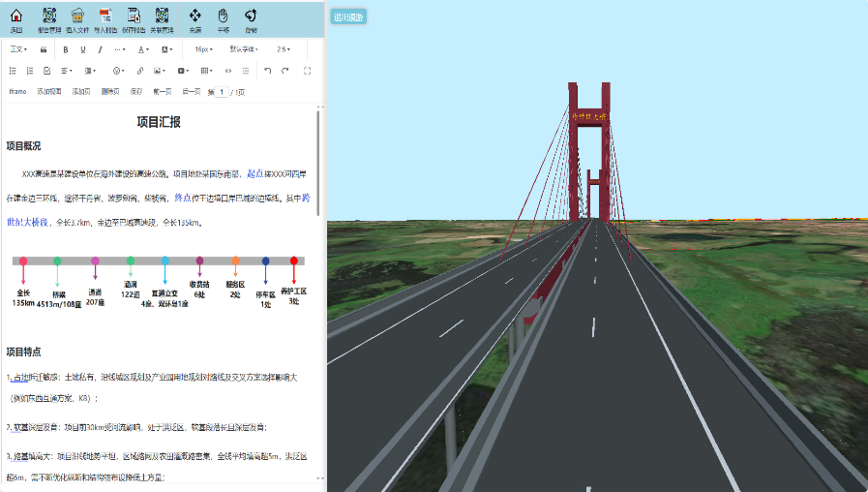Click the exit roaming button on 3D view
868x492 pixels.
[x=348, y=17]
